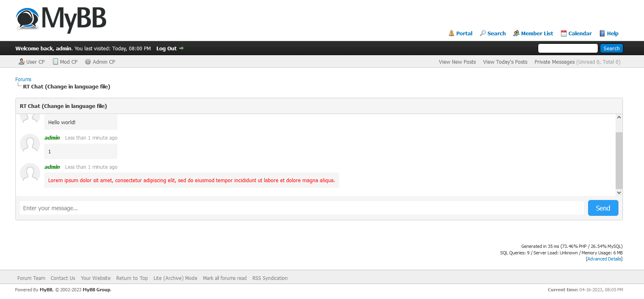Click the green Log Out arrow icon
The width and height of the screenshot is (644, 299).
pos(182,48)
